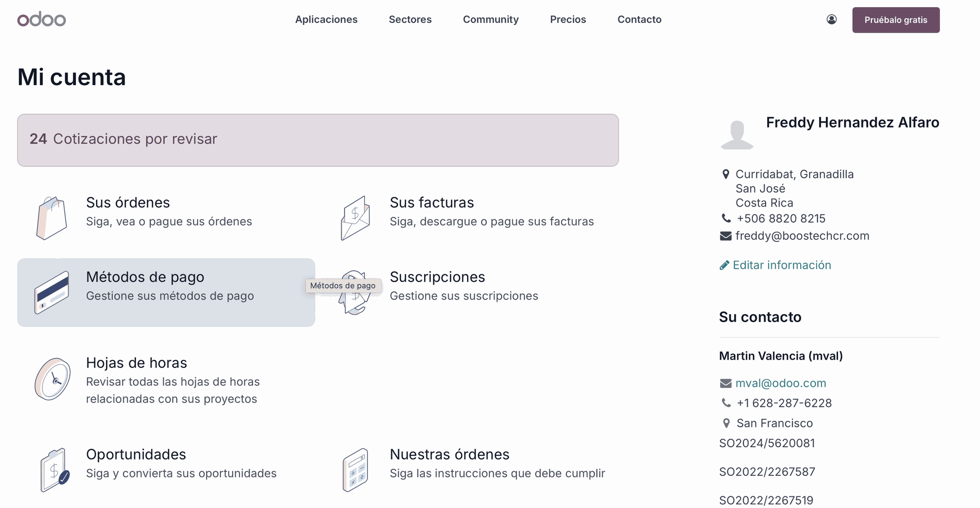980x508 pixels.
Task: Click the mval@odoo.com email link
Action: pyautogui.click(x=781, y=384)
